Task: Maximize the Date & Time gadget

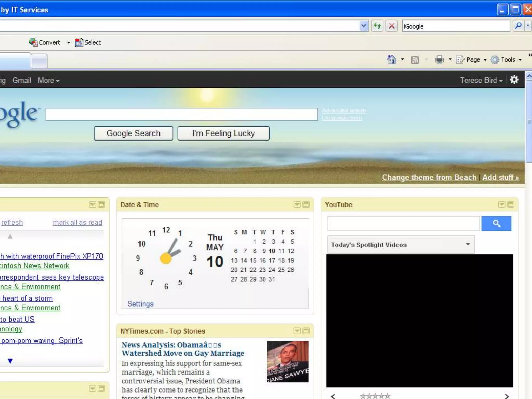Action: 306,204
